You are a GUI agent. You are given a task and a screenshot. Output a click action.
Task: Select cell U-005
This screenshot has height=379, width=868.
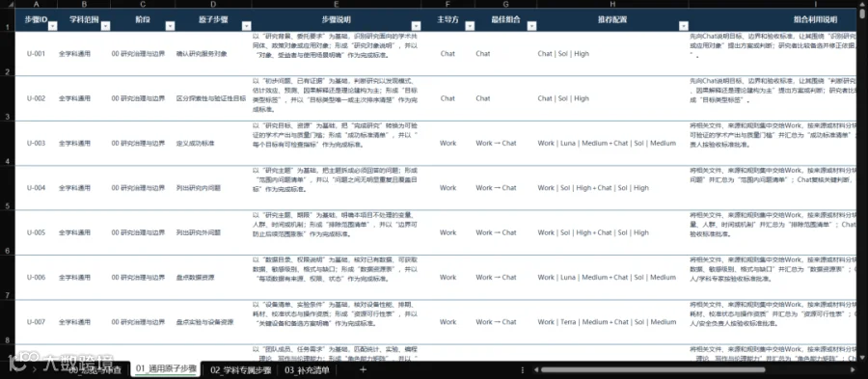(x=36, y=233)
